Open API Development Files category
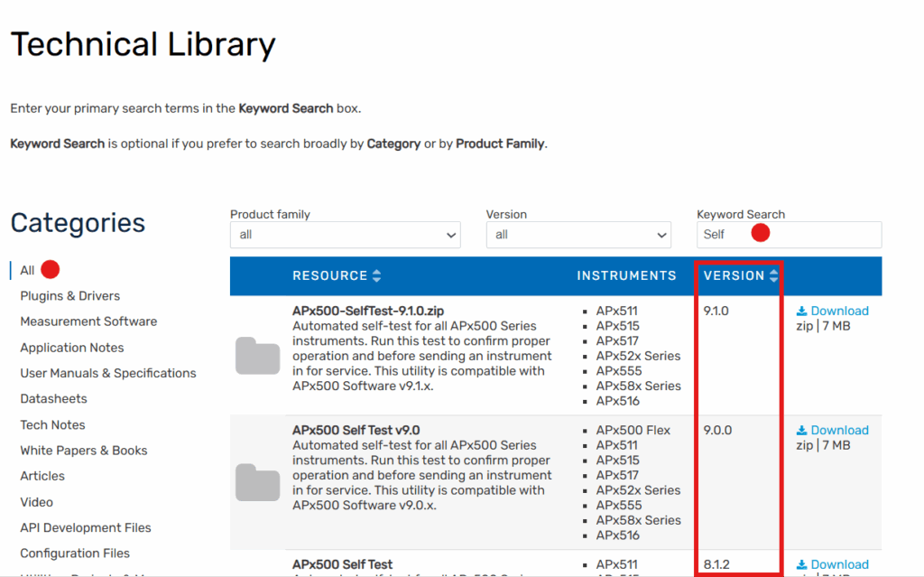Viewport: 924px width, 577px height. pos(86,527)
